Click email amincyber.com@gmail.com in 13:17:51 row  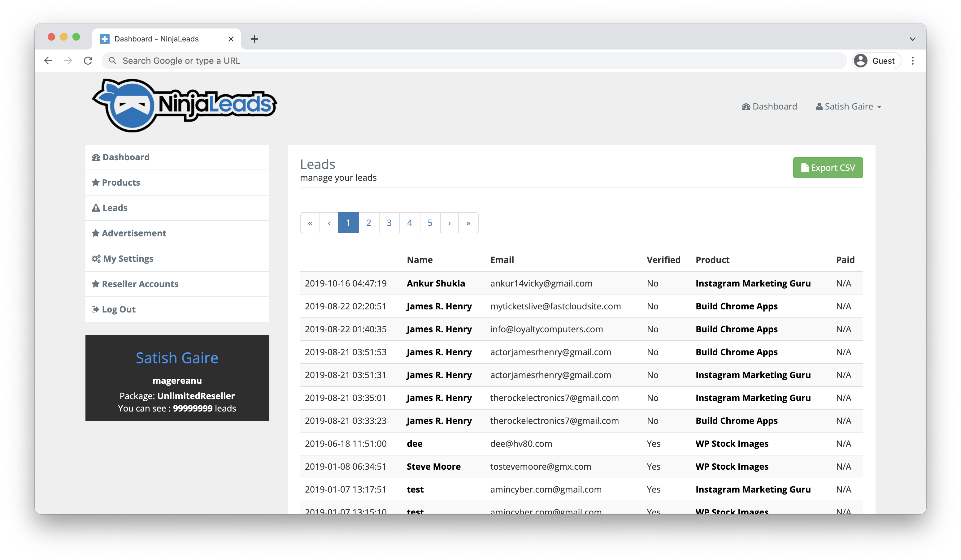[546, 489]
